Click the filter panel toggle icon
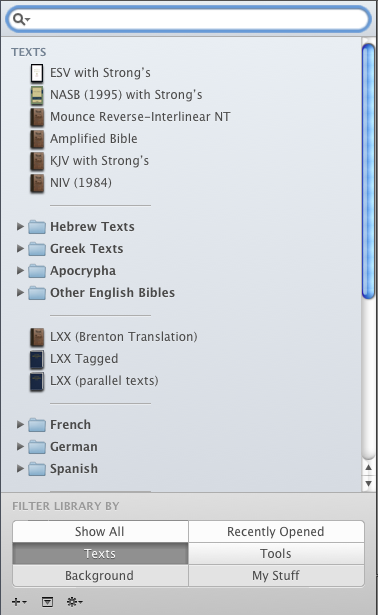378x615 pixels. point(47,602)
